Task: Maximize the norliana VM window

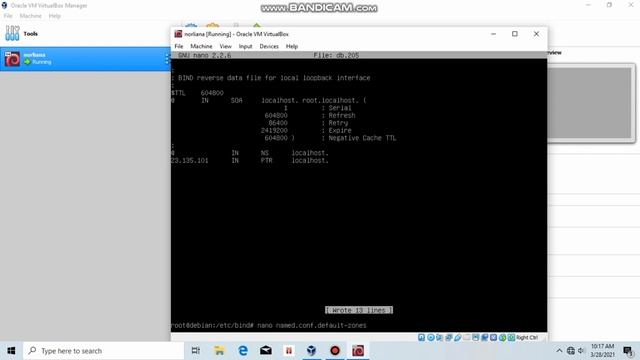Action: (515, 34)
